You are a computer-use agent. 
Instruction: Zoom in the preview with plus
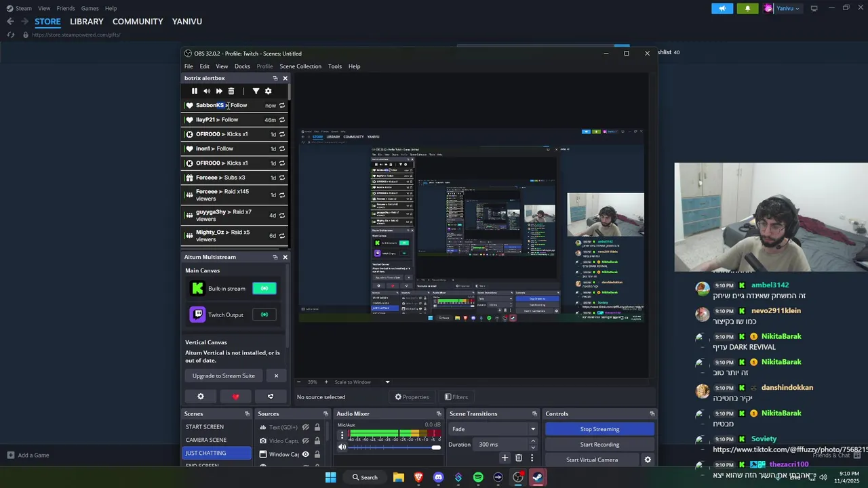pos(326,382)
